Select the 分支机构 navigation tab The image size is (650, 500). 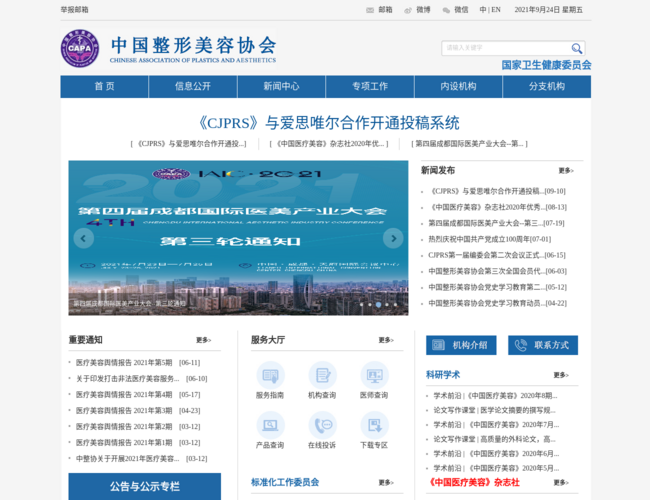pos(547,87)
